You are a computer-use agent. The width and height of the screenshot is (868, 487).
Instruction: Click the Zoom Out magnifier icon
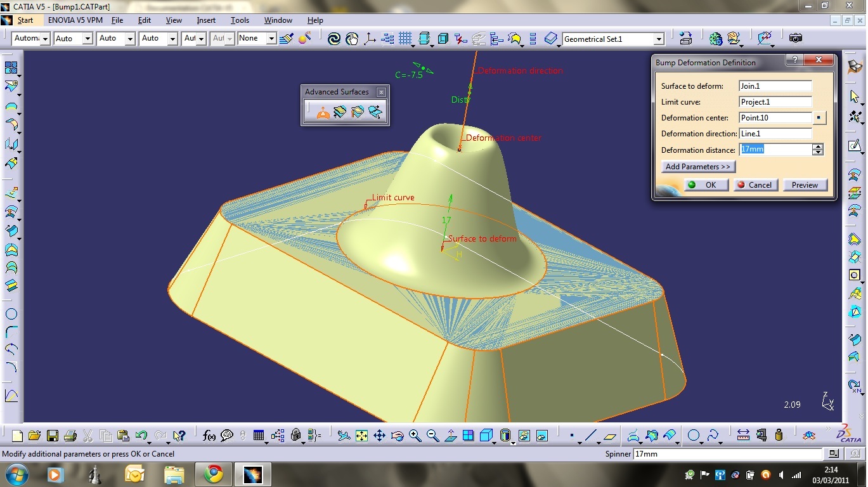tap(433, 436)
